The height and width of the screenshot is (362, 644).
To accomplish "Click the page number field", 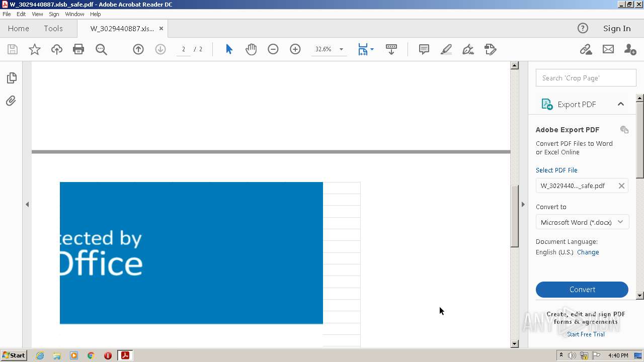I will pos(184,49).
